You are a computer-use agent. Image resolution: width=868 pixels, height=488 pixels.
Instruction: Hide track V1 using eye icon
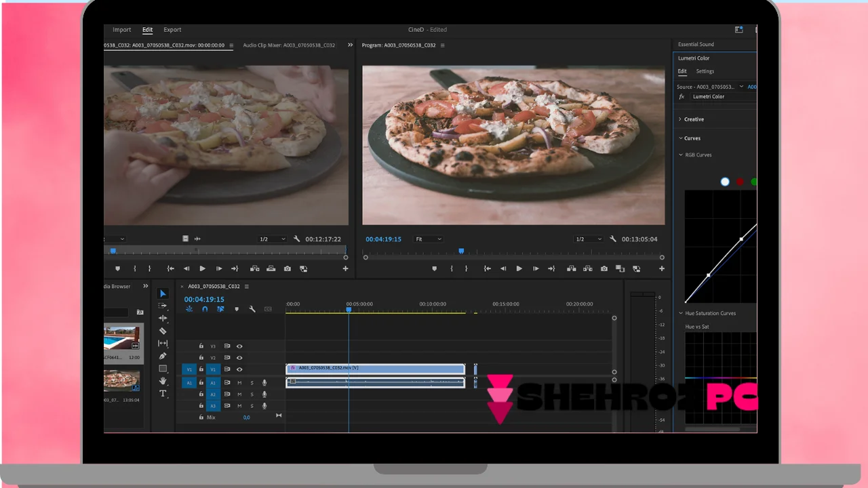click(x=239, y=369)
